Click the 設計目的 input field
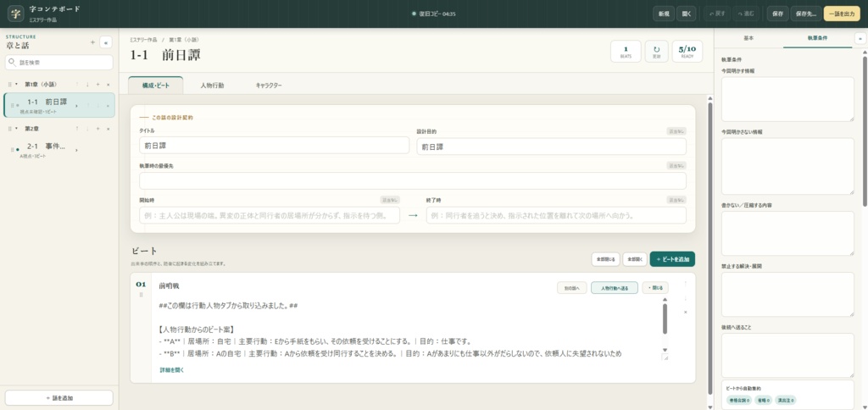 coord(551,147)
